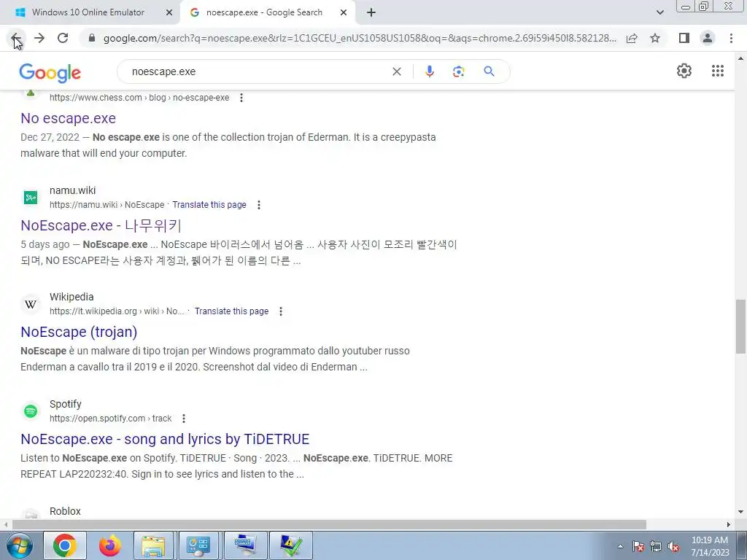Open File Explorer from the taskbar

[154, 545]
